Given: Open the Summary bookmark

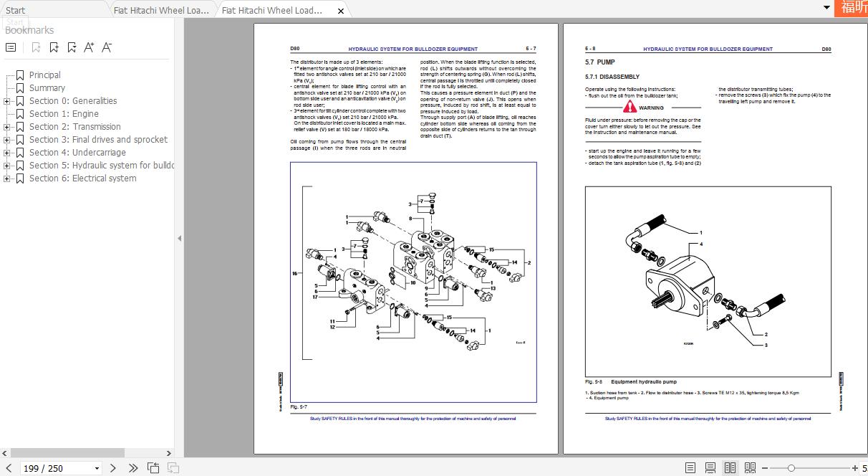Looking at the screenshot, I should point(47,88).
